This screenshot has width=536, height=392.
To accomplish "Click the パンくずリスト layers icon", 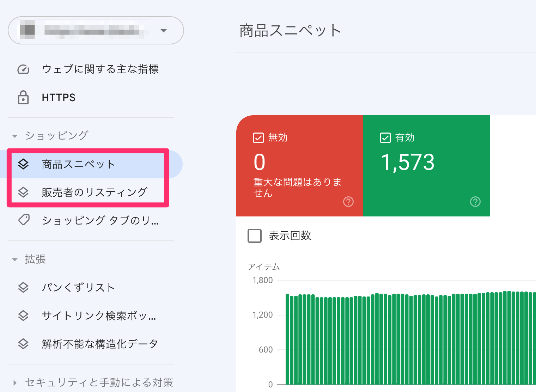I will (x=23, y=287).
